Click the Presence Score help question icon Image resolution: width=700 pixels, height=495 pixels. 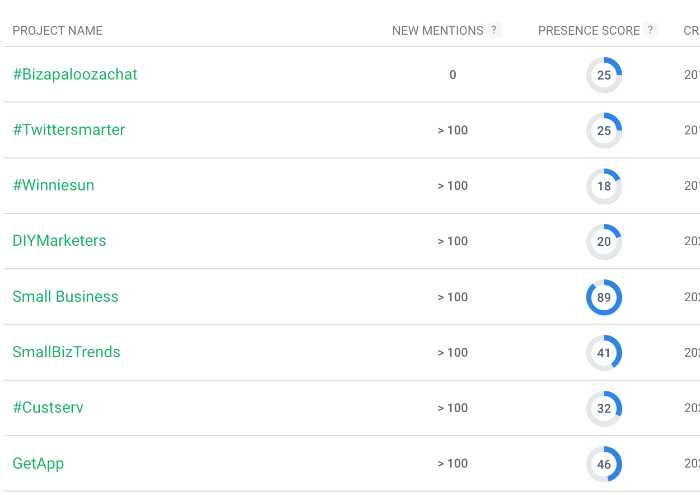click(650, 30)
